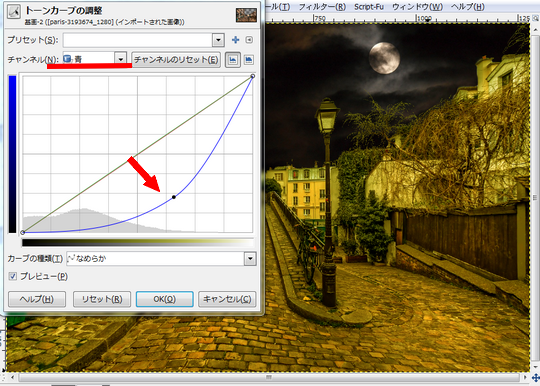Click the チャンネルのリセット(E) button
Image resolution: width=540 pixels, height=386 pixels.
click(176, 60)
